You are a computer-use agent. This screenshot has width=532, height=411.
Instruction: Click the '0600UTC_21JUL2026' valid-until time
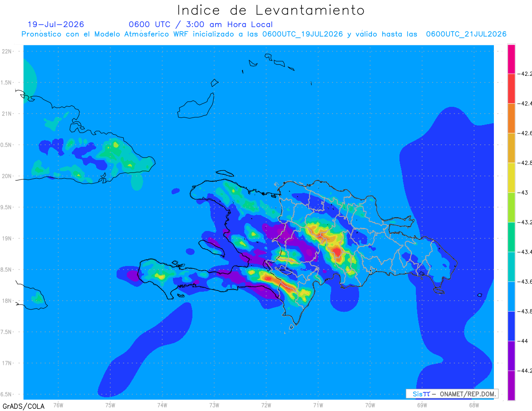(x=466, y=34)
